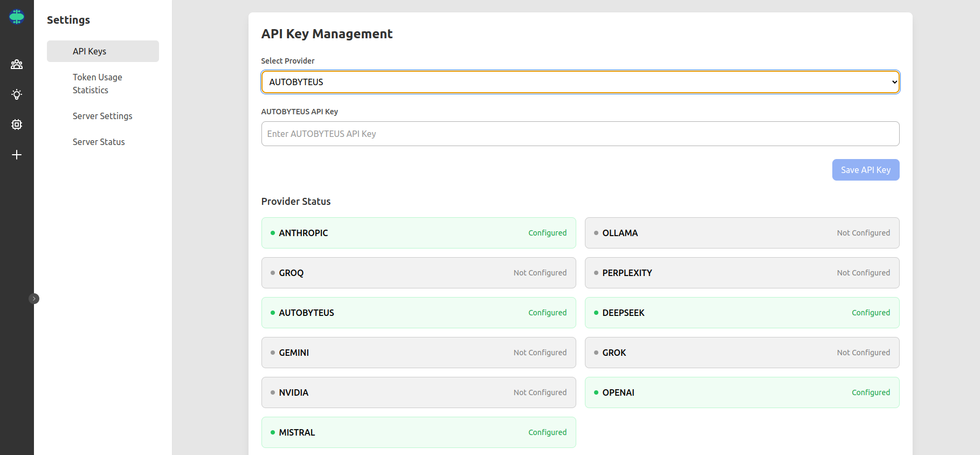Viewport: 980px width, 455px height.
Task: Click the plus icon in sidebar
Action: pos(17,155)
